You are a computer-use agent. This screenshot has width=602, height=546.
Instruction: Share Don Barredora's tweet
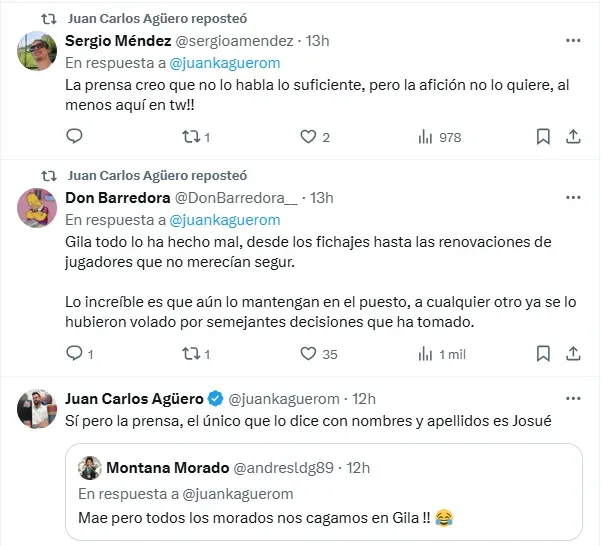coord(574,354)
